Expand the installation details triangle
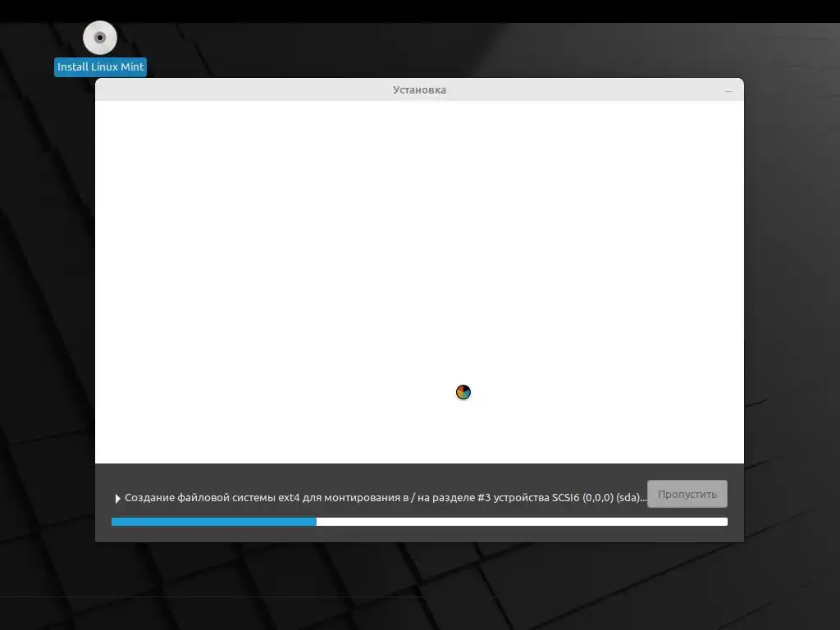This screenshot has height=630, width=840. (x=117, y=498)
